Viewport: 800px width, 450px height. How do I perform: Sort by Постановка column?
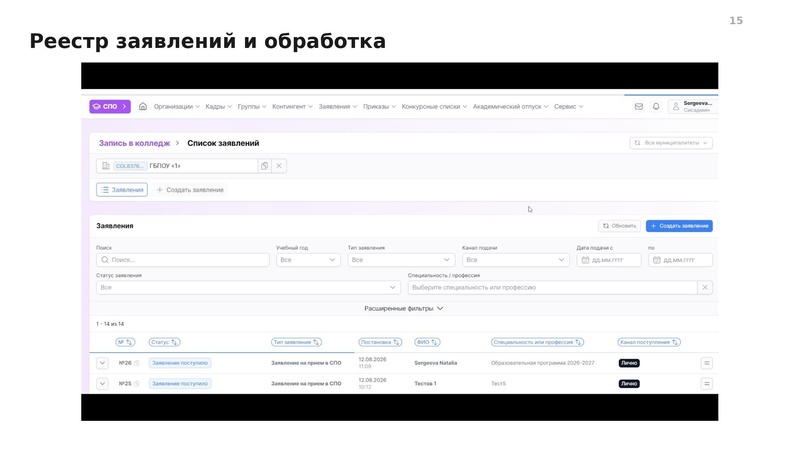(x=380, y=342)
